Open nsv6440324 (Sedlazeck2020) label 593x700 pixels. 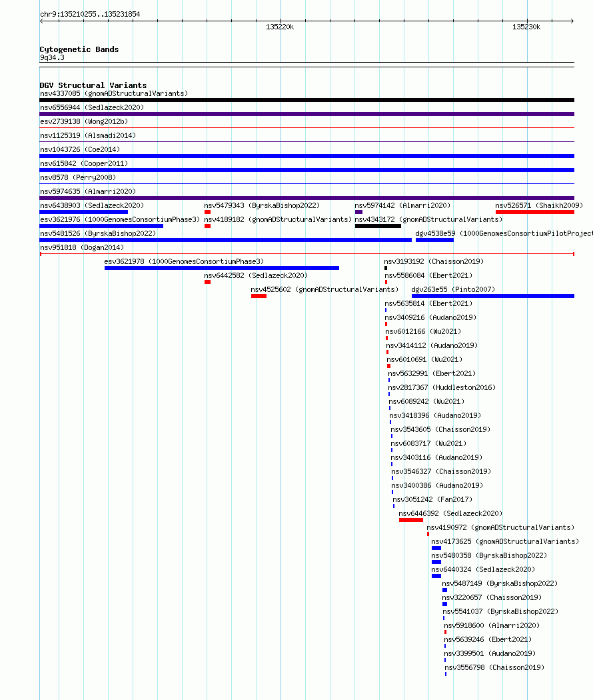pos(483,569)
